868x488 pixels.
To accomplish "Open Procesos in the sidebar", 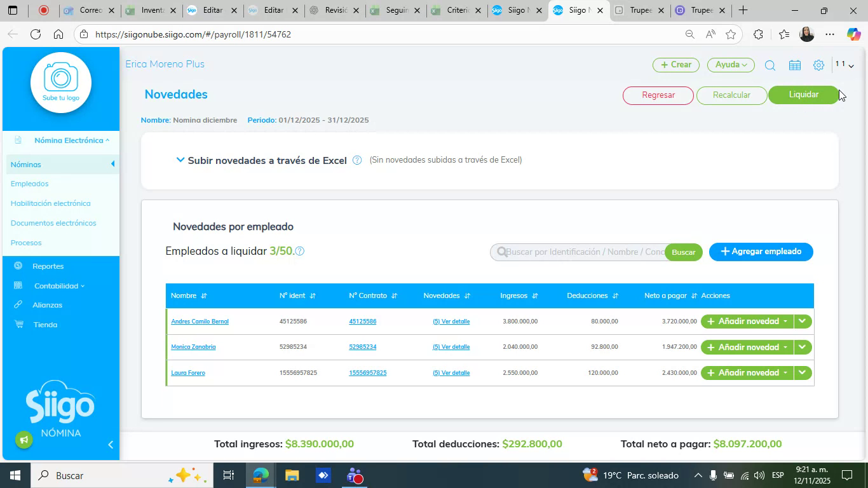I will (26, 243).
